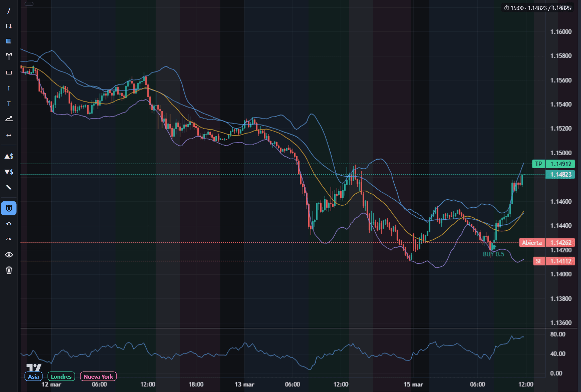This screenshot has height=392, width=581.
Task: Select the horizontal measure tool
Action: [9, 135]
